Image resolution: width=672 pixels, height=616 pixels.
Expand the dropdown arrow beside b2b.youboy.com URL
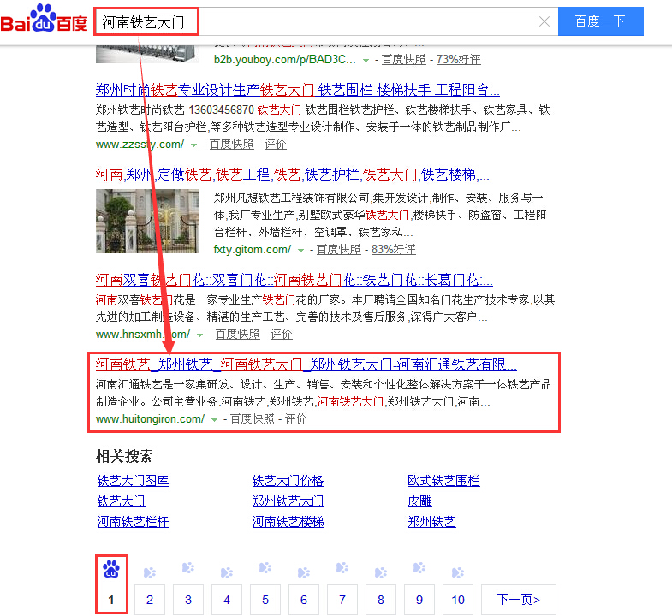[366, 61]
